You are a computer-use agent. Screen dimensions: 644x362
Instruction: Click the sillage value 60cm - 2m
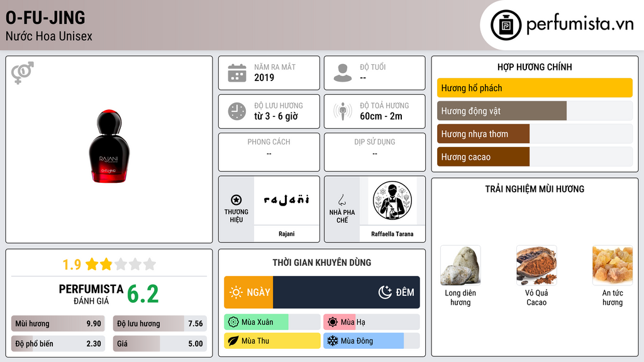pyautogui.click(x=381, y=116)
